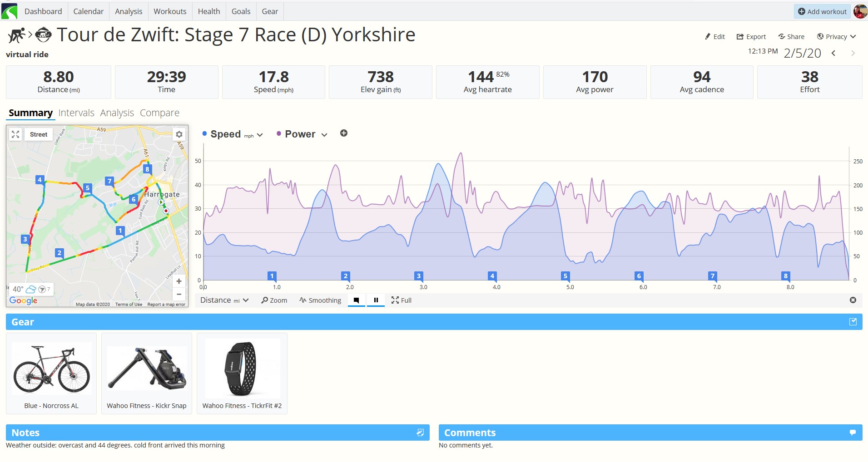The width and height of the screenshot is (868, 462).
Task: Zoom out on the map
Action: pos(179,294)
